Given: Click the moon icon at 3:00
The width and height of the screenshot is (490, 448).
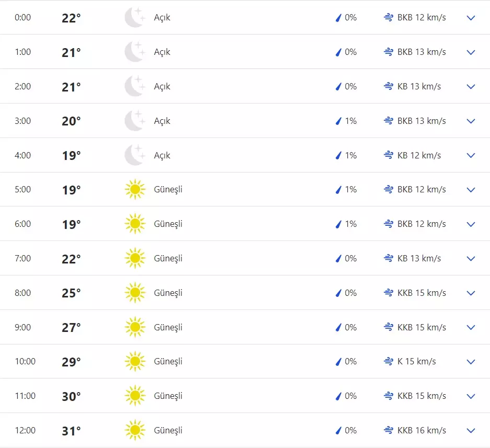Looking at the screenshot, I should click(x=134, y=121).
